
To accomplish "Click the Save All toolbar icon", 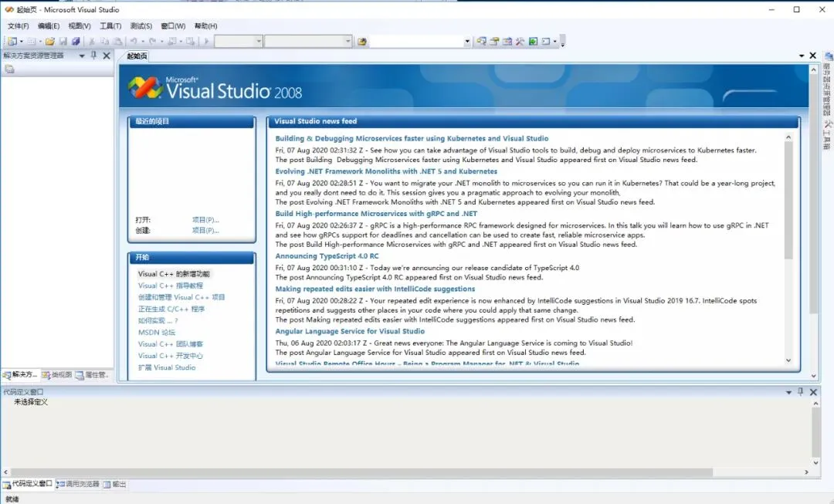I will click(x=76, y=41).
